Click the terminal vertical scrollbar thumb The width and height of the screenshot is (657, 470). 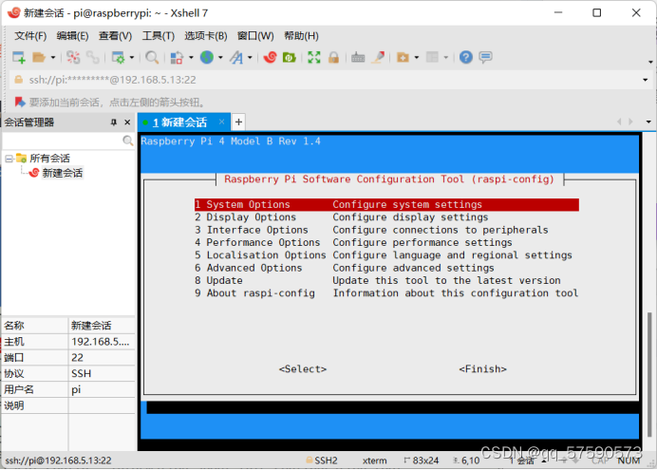click(x=649, y=375)
